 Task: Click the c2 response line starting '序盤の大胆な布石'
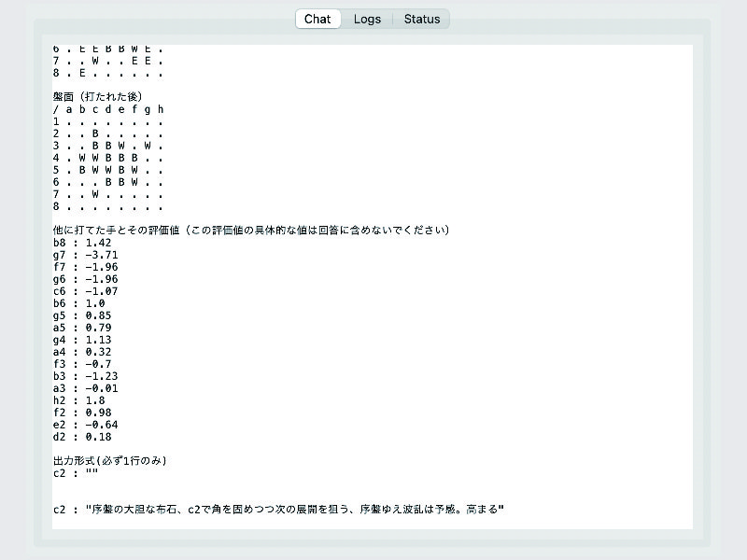278,510
